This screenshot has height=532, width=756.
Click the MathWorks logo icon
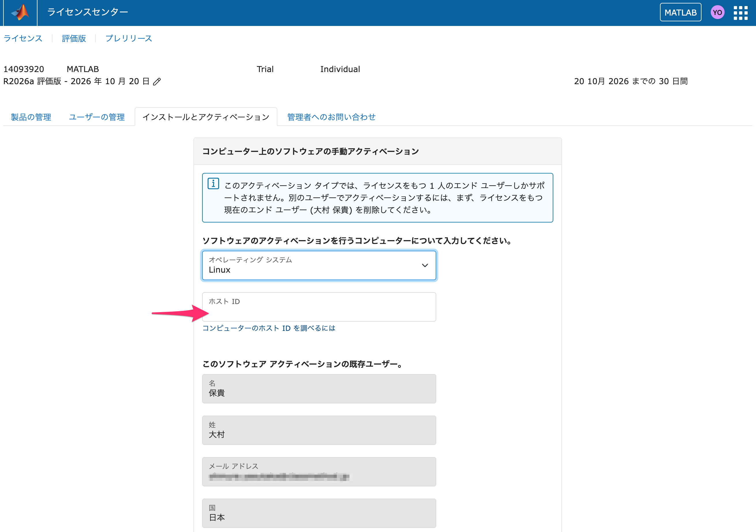pyautogui.click(x=20, y=12)
